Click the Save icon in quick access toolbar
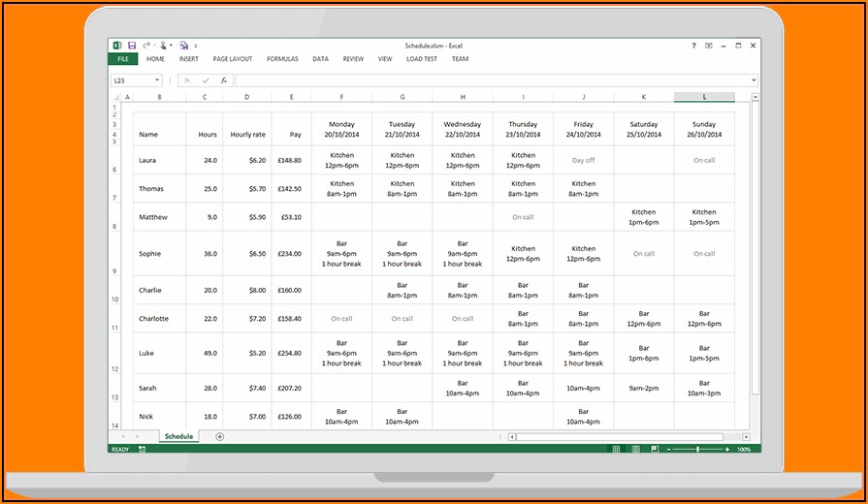Image resolution: width=868 pixels, height=504 pixels. [131, 45]
